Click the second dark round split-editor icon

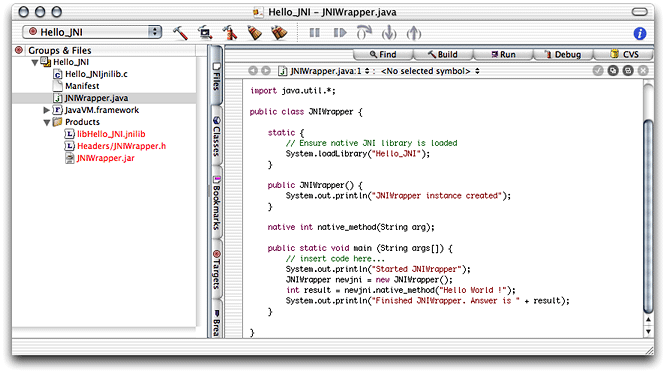pyautogui.click(x=628, y=70)
